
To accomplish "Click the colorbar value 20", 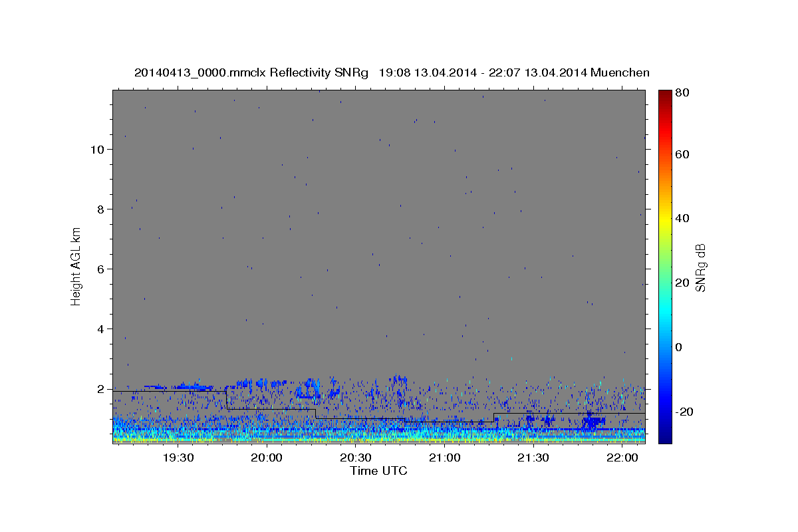I will [684, 283].
